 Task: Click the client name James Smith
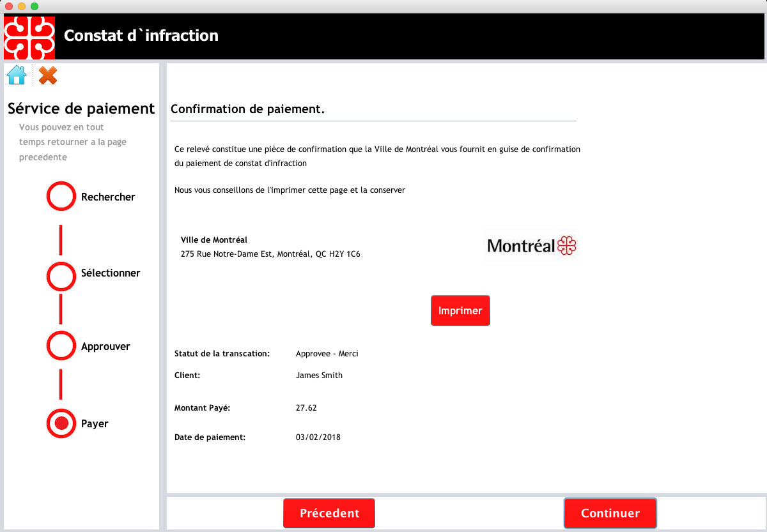pyautogui.click(x=319, y=376)
